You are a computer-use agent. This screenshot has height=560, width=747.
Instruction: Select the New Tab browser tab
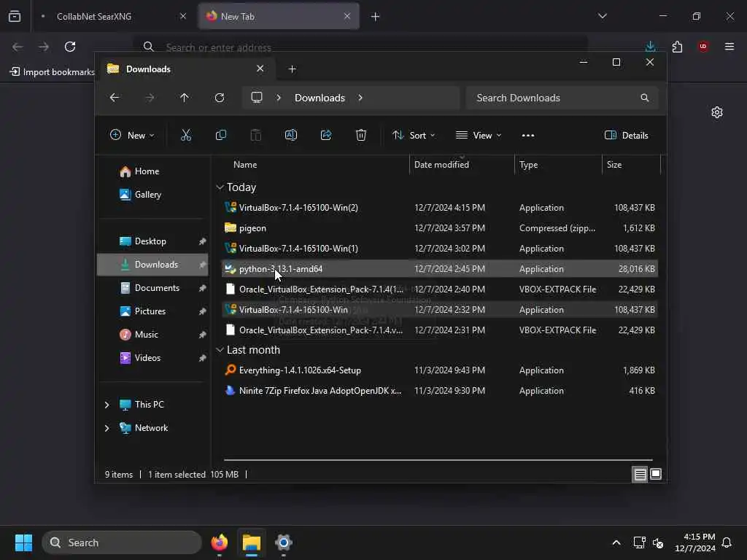279,16
